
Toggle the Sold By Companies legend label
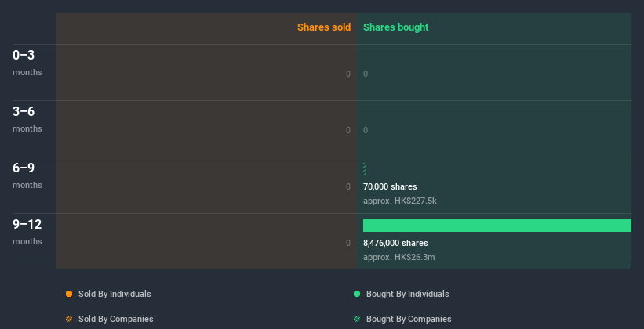point(115,319)
